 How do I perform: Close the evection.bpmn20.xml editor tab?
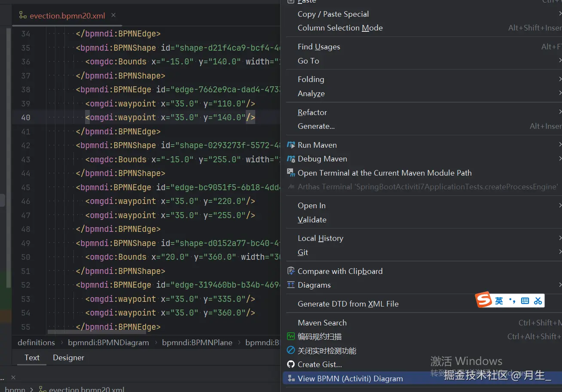(x=113, y=15)
